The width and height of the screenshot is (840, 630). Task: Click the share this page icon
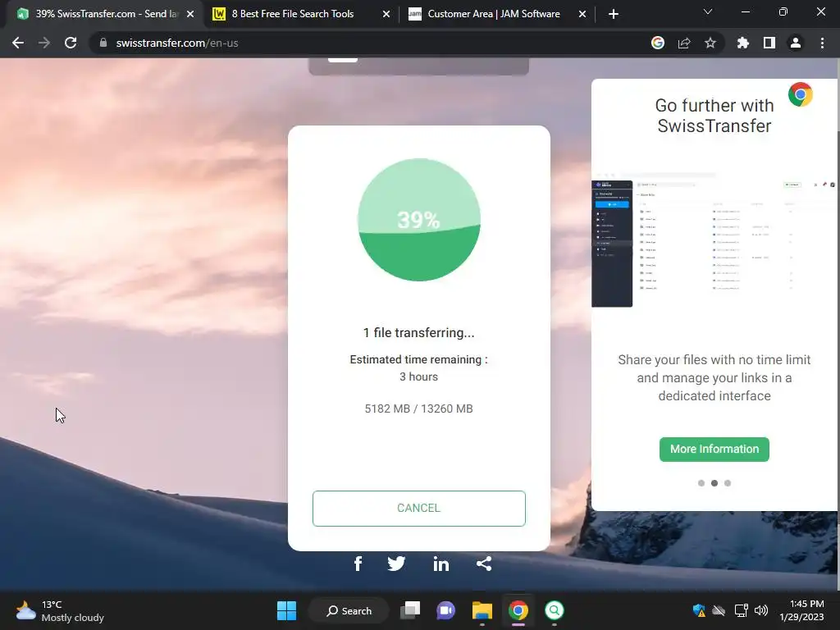pos(684,43)
